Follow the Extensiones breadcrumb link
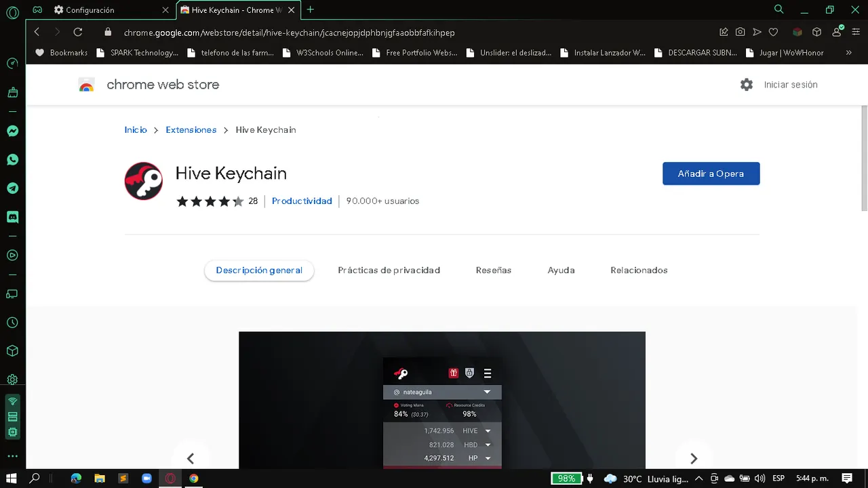This screenshot has height=488, width=868. pyautogui.click(x=191, y=129)
